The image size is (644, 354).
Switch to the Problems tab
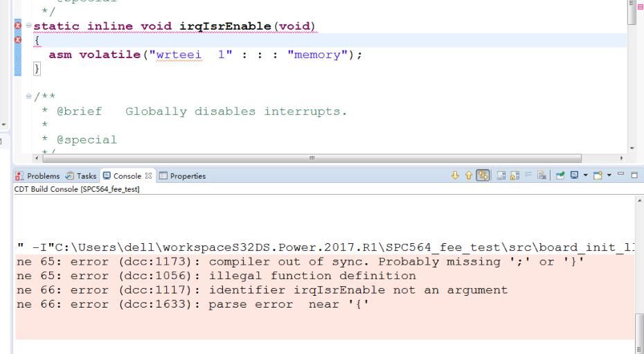38,176
